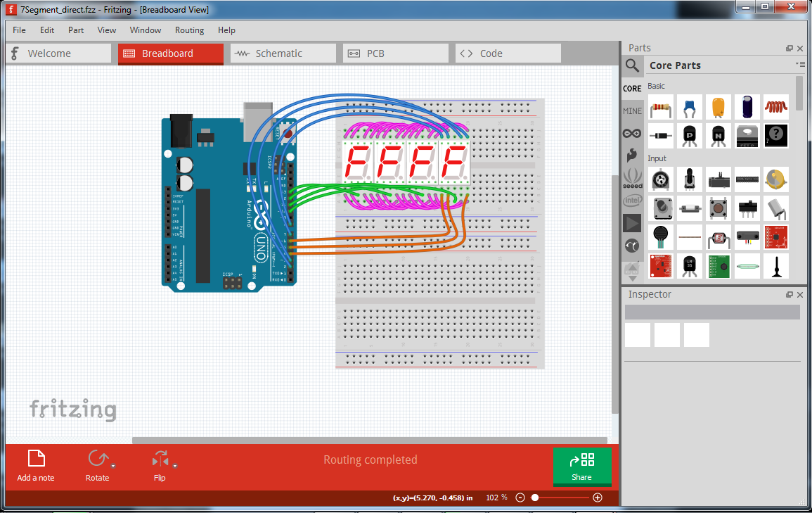Pick the red inductor coil part
The image size is (812, 513).
tap(775, 107)
